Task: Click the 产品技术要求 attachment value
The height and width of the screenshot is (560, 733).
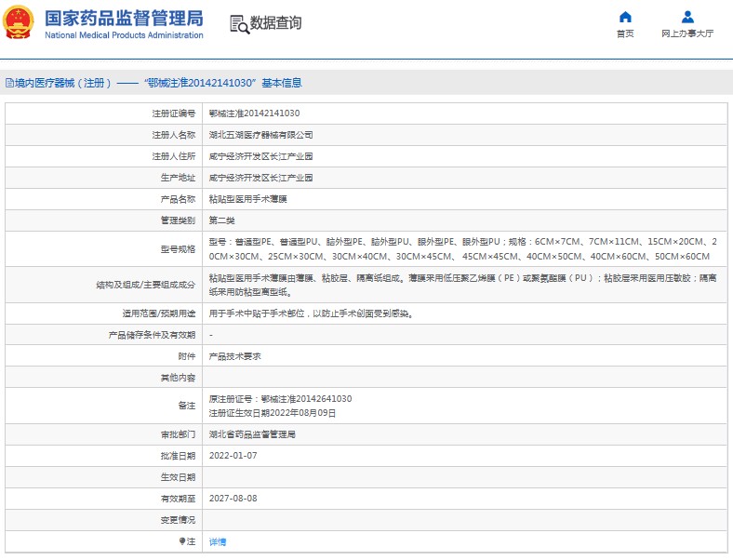Action: [x=234, y=356]
